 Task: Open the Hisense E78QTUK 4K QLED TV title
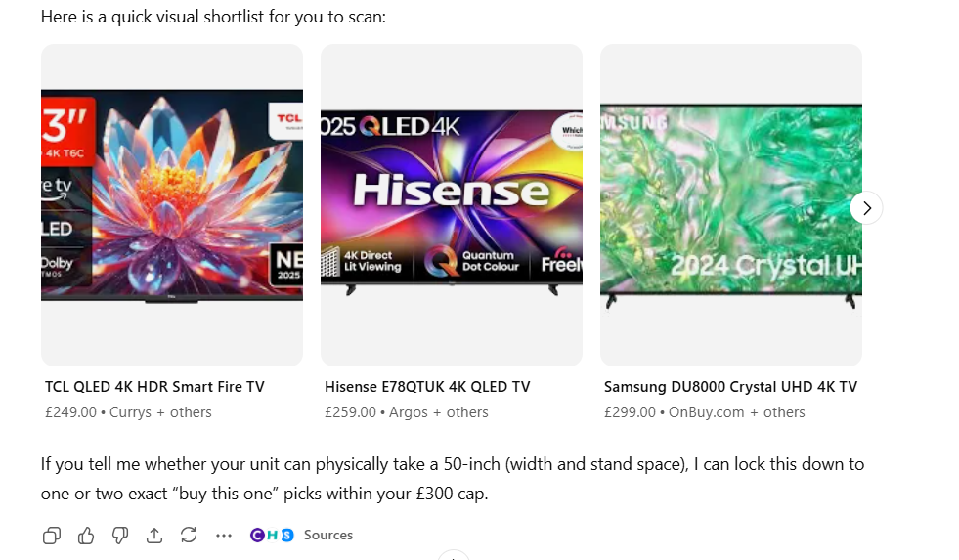(x=427, y=387)
